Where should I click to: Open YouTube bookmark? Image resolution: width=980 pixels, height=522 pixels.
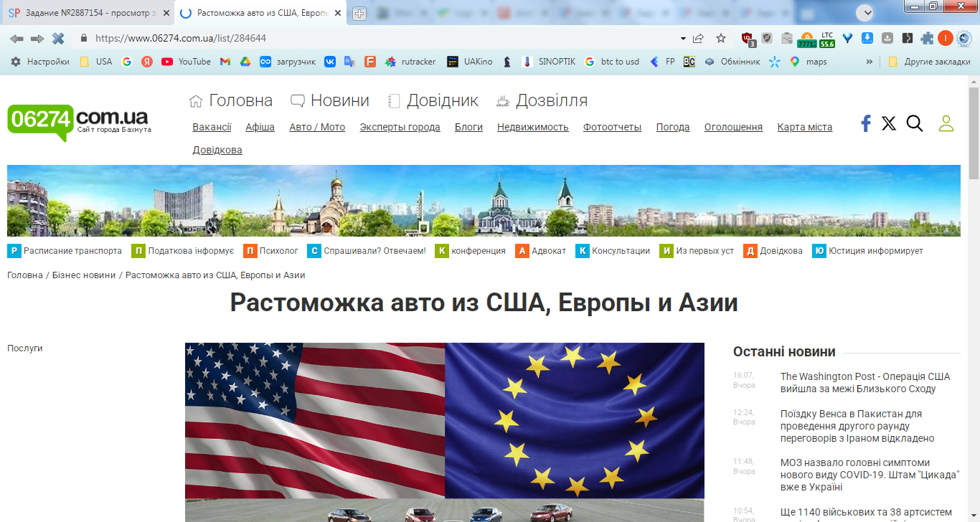pos(186,62)
